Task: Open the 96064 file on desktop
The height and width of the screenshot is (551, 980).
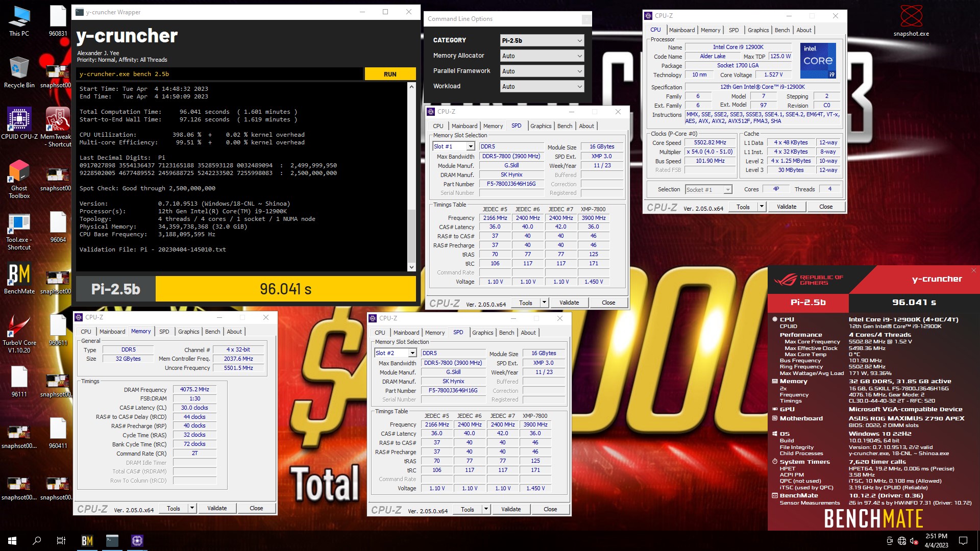Action: point(58,227)
